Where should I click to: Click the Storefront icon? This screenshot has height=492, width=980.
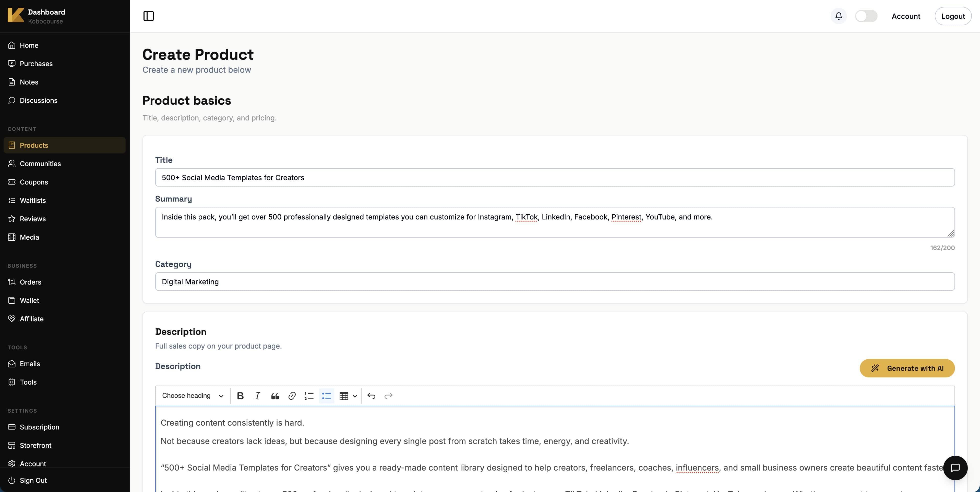(x=12, y=445)
